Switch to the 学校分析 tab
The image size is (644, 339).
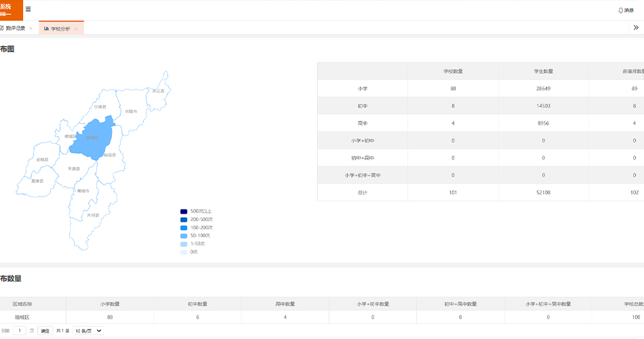pos(60,28)
